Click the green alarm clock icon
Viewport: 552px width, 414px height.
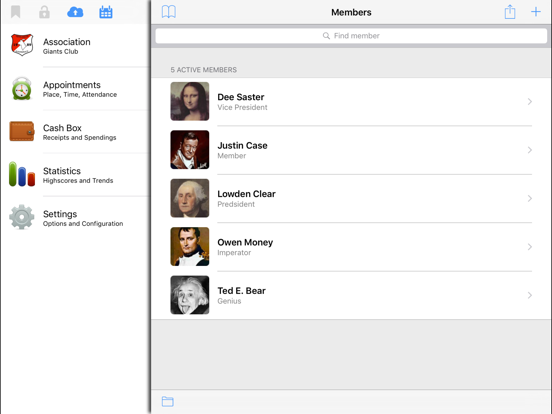click(x=22, y=88)
